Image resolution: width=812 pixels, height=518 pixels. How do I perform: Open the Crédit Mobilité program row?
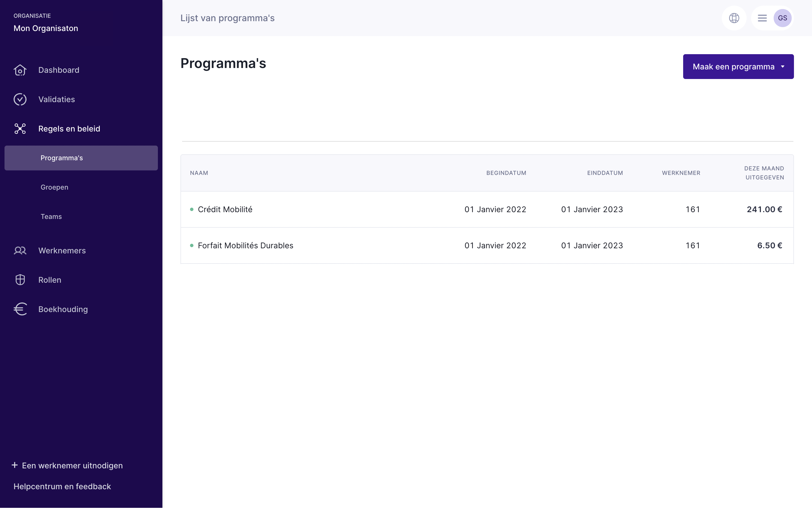coord(225,210)
